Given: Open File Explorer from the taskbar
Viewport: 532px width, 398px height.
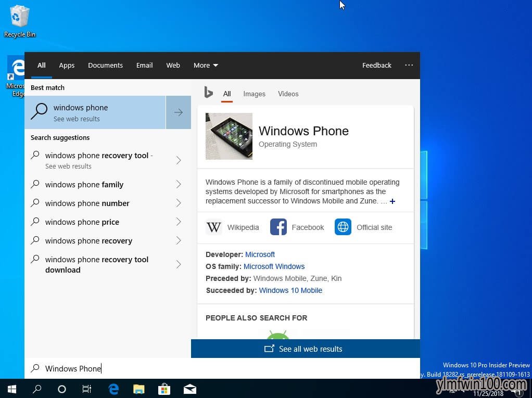Looking at the screenshot, I should tap(139, 389).
